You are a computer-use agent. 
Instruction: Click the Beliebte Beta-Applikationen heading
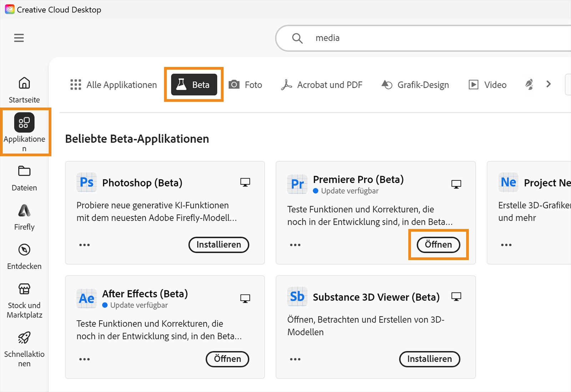tap(137, 139)
